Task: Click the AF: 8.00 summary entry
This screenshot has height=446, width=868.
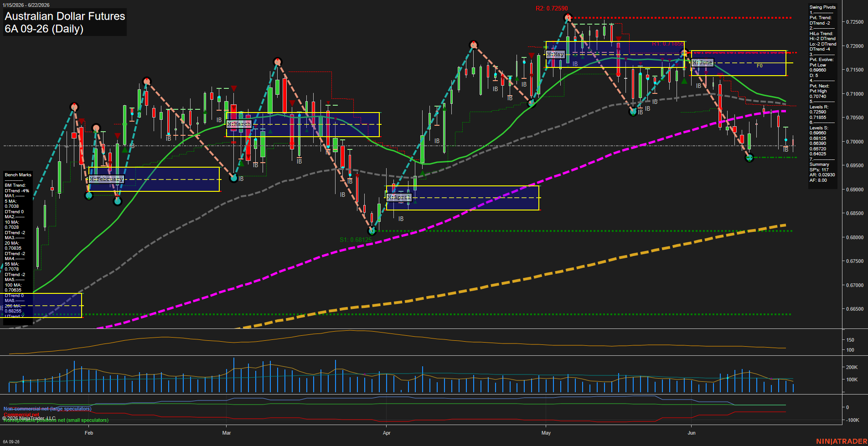Action: pos(818,180)
